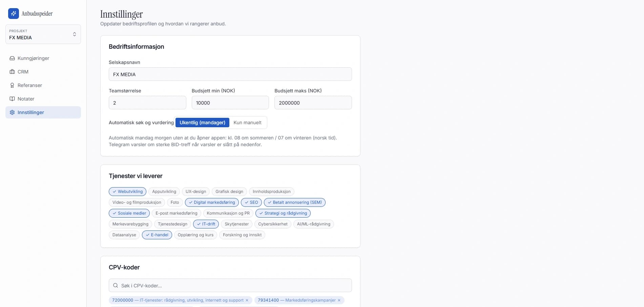Open the CRM section
The width and height of the screenshot is (644, 307).
click(43, 72)
